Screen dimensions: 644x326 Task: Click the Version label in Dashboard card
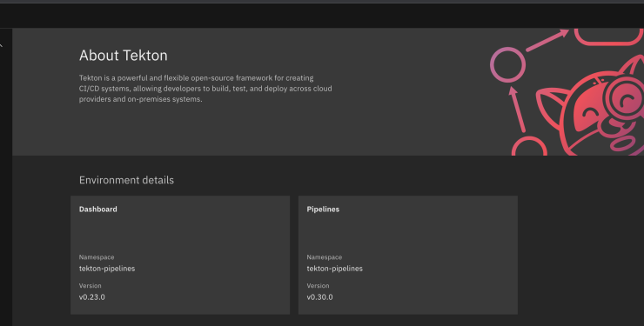tap(90, 286)
